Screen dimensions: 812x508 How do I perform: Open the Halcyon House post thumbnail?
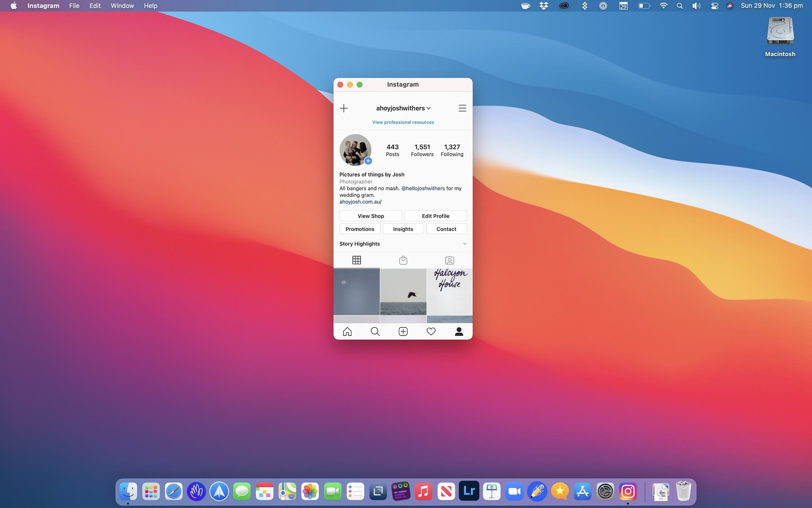[449, 292]
